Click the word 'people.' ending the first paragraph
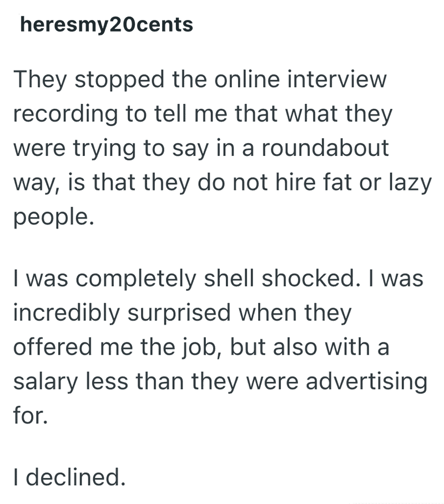 [52, 217]
